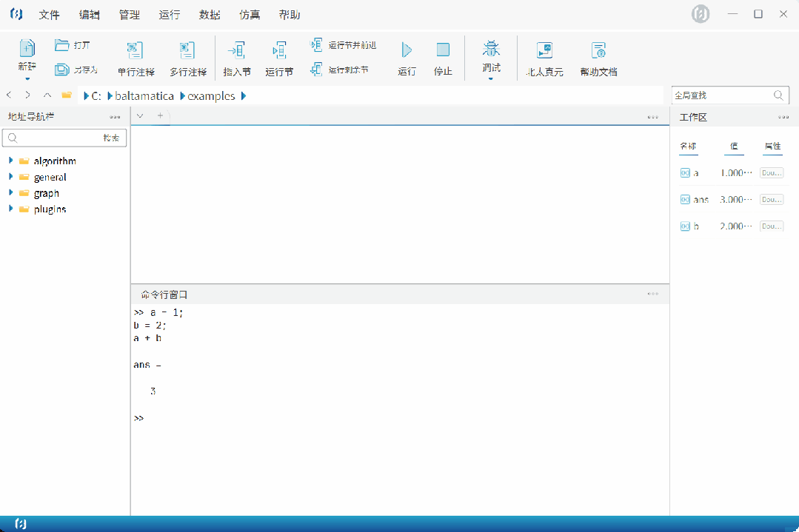Click the 北太真元 toolbar icon
Viewport: 799px width, 532px height.
[544, 50]
